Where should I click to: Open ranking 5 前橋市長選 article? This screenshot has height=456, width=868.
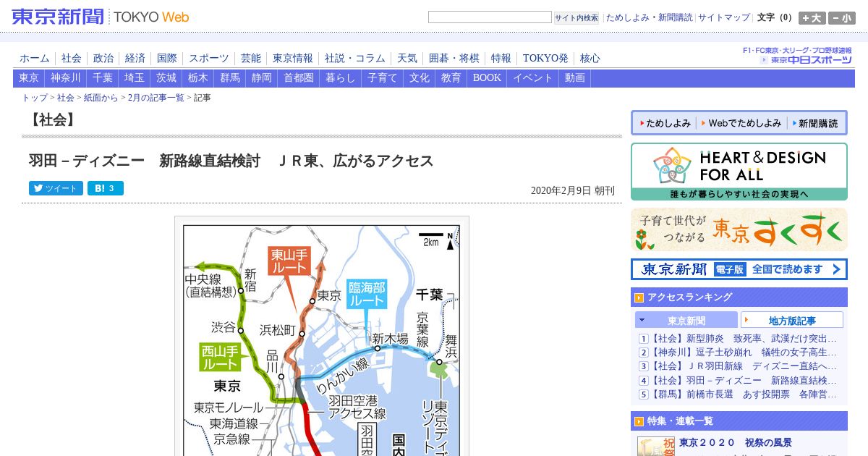coord(744,394)
